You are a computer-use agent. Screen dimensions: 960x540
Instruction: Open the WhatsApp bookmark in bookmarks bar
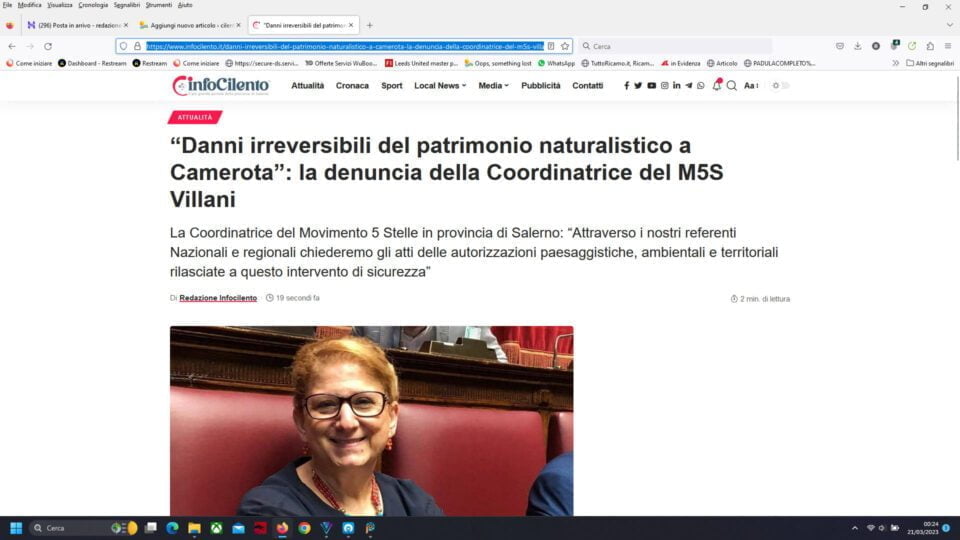pos(556,63)
